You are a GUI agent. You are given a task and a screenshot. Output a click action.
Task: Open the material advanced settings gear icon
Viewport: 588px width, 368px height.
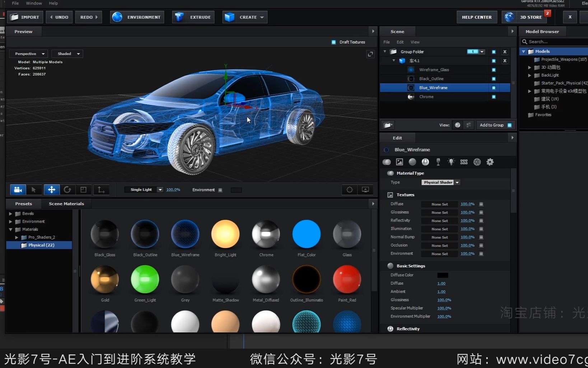490,162
